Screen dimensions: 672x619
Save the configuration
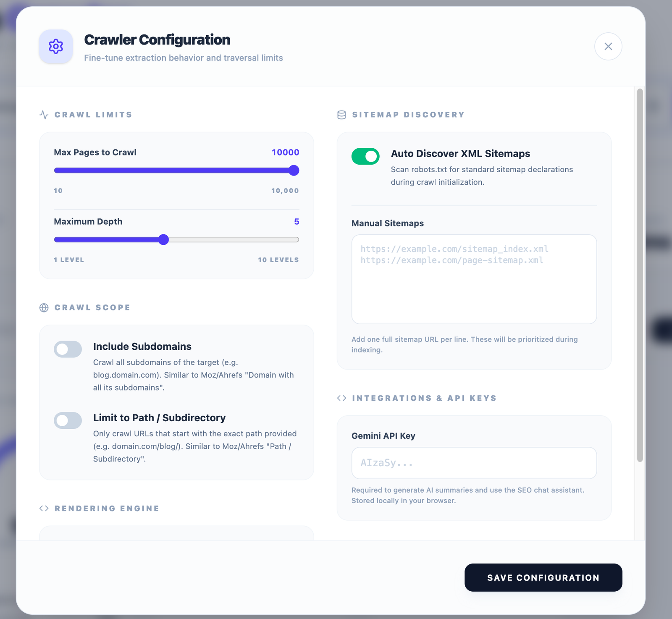543,577
